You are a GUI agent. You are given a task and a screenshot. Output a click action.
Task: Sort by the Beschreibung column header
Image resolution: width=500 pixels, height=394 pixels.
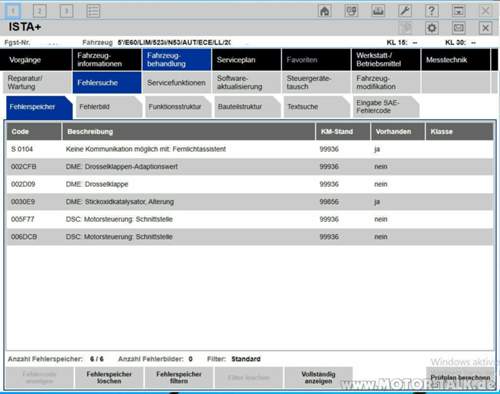(189, 131)
